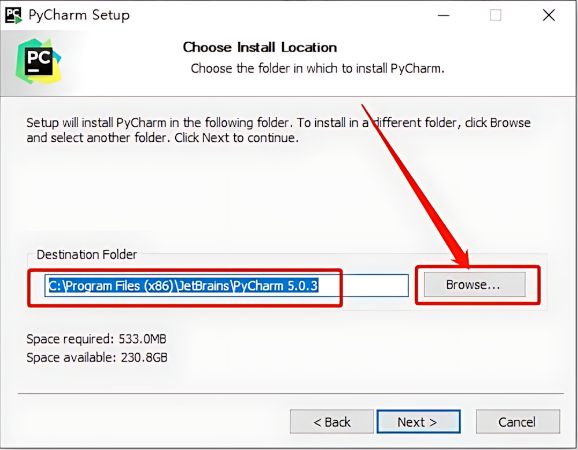
Task: Cancel the PyCharm installation
Action: point(518,422)
